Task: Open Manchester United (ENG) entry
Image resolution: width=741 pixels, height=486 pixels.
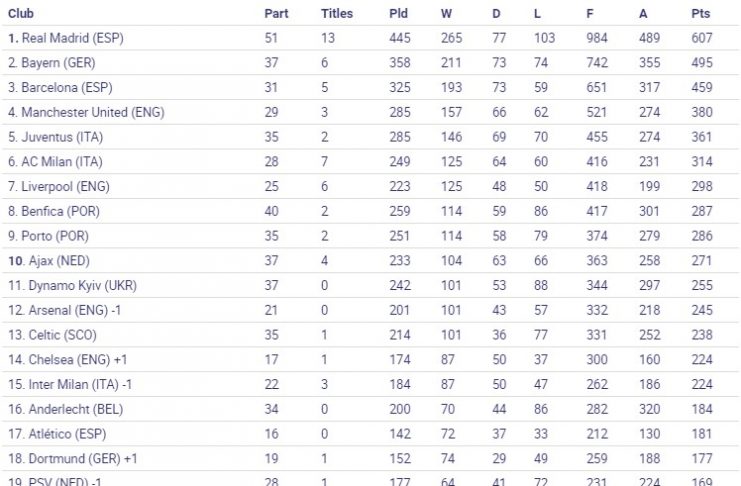Action: pos(86,113)
